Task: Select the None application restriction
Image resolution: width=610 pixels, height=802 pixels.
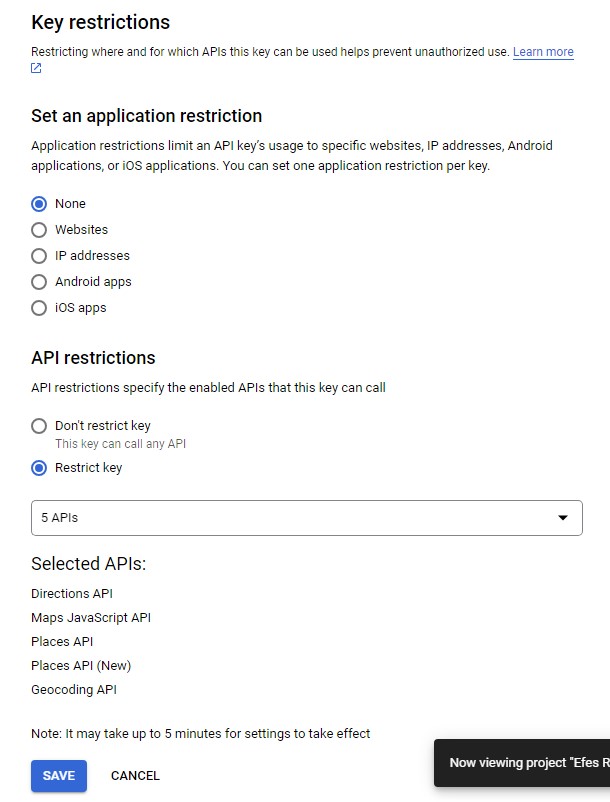Action: (x=39, y=204)
